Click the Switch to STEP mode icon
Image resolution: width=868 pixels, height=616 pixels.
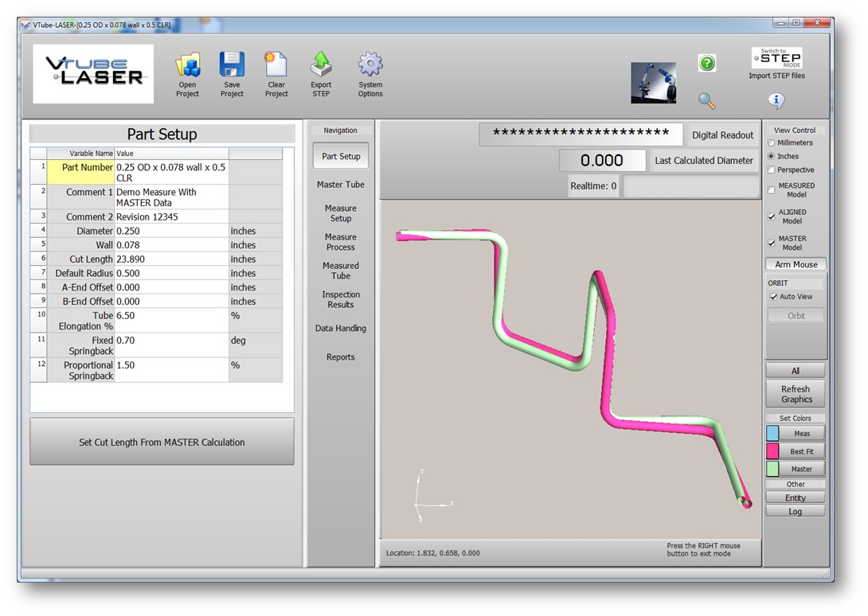776,58
